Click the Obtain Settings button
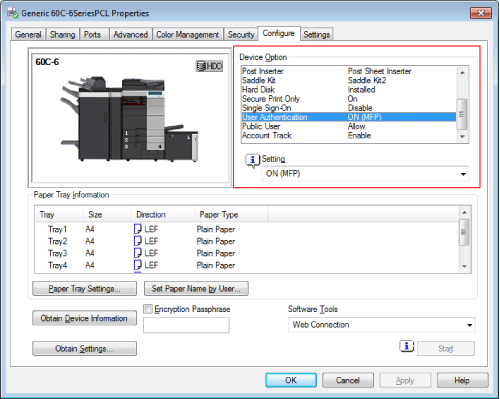Screen dimensions: 500x399 [85, 349]
